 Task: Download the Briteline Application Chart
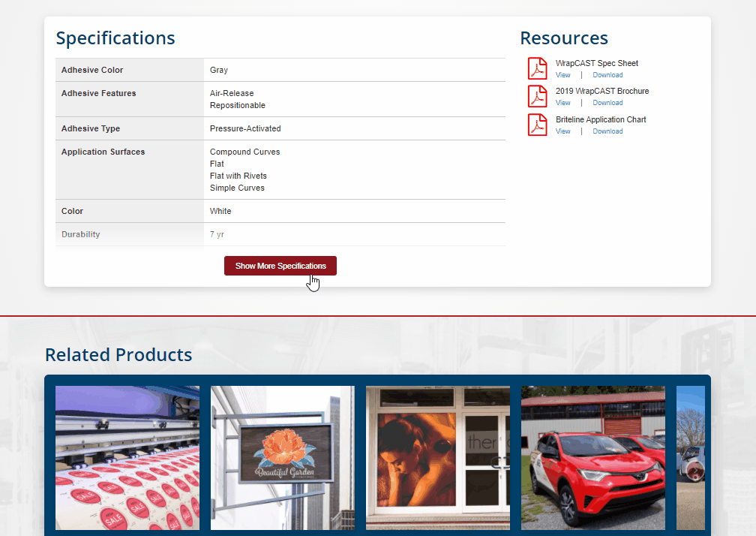(607, 131)
